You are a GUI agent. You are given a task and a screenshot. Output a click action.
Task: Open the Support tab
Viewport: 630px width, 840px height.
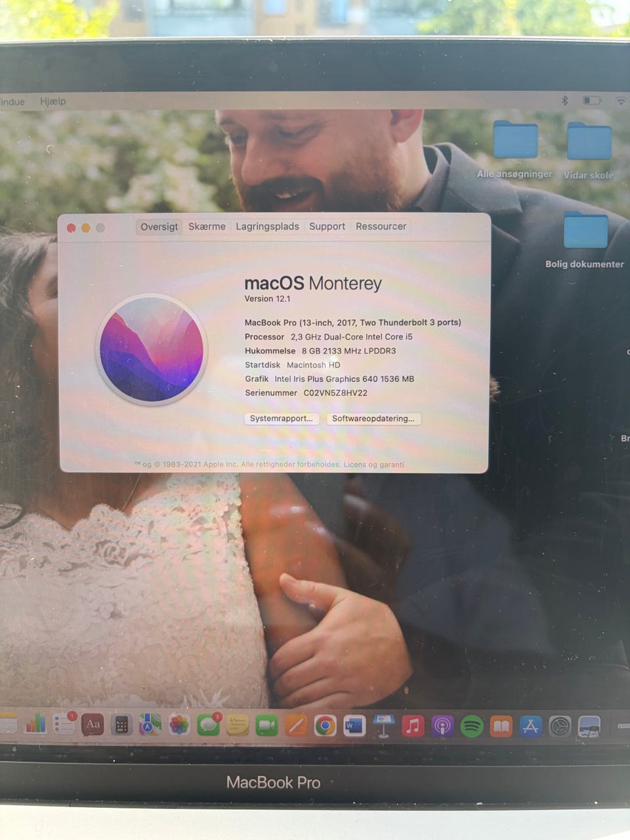pos(327,226)
